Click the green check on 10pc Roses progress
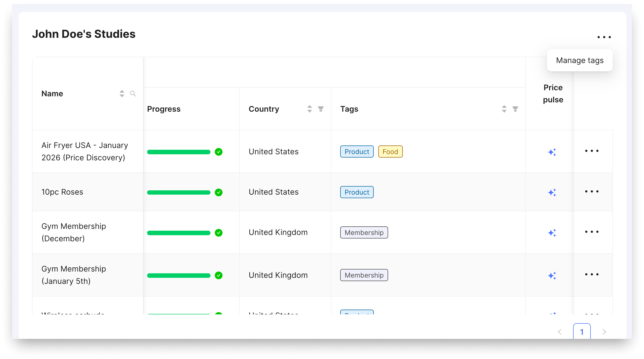Viewport: 644px width, 359px height. (219, 192)
